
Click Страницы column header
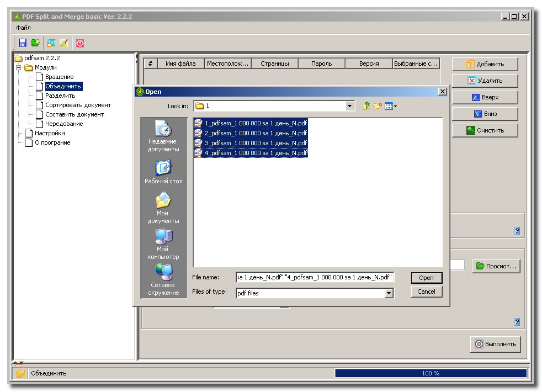(x=275, y=63)
